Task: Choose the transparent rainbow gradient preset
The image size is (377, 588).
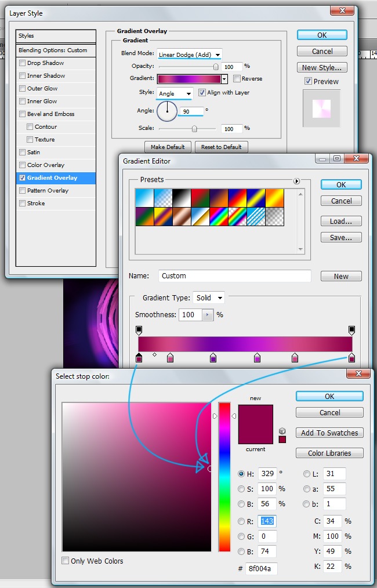Action: point(237,217)
